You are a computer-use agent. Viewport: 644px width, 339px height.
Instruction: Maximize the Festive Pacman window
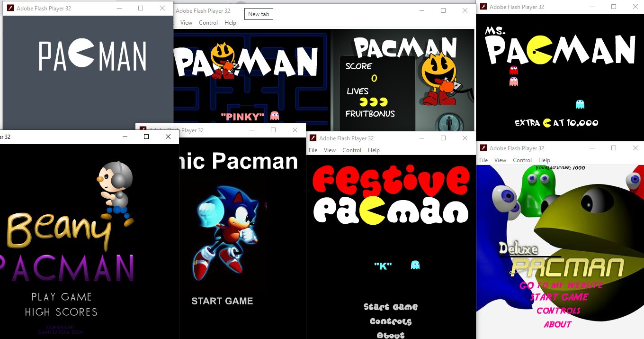(x=443, y=138)
